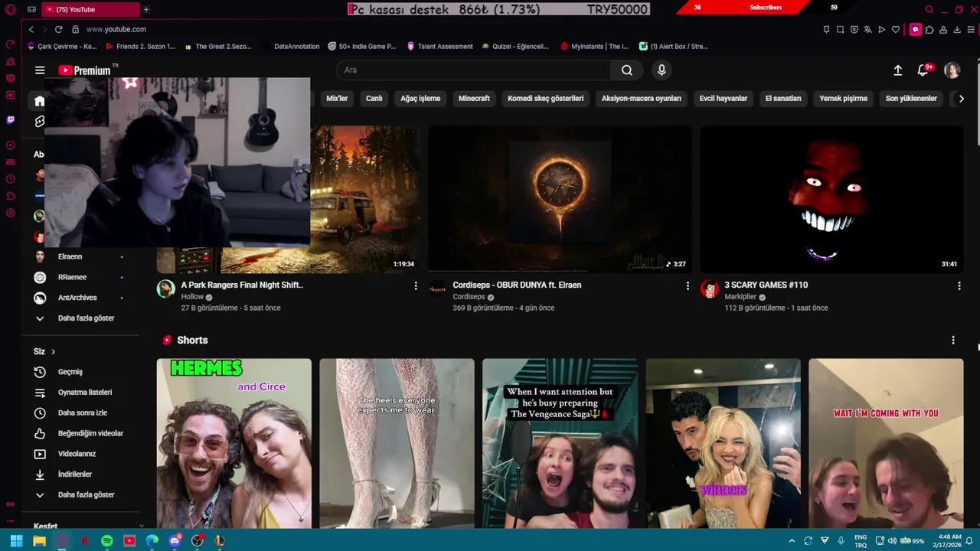Image resolution: width=980 pixels, height=551 pixels.
Task: Open the Shorts icon in sidebar
Action: point(39,121)
